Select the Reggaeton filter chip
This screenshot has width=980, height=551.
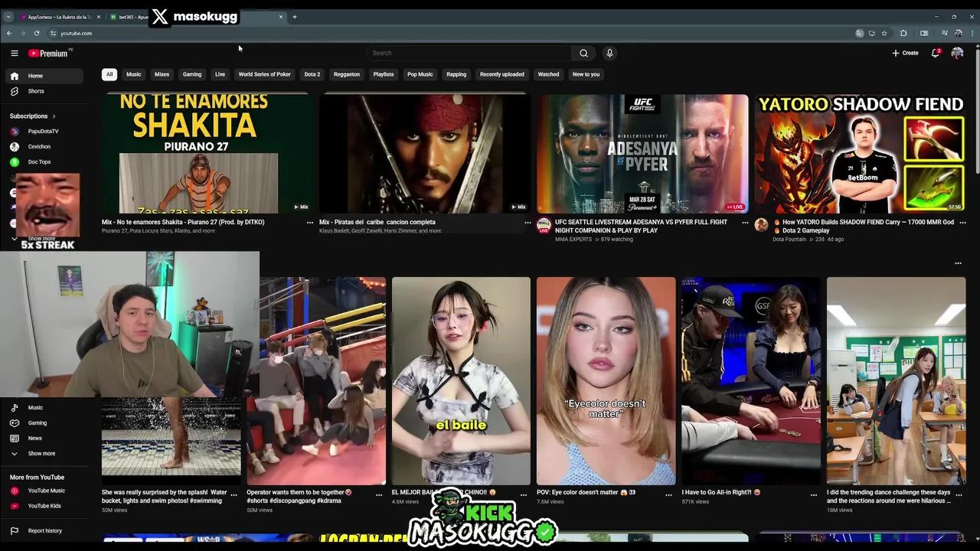347,74
